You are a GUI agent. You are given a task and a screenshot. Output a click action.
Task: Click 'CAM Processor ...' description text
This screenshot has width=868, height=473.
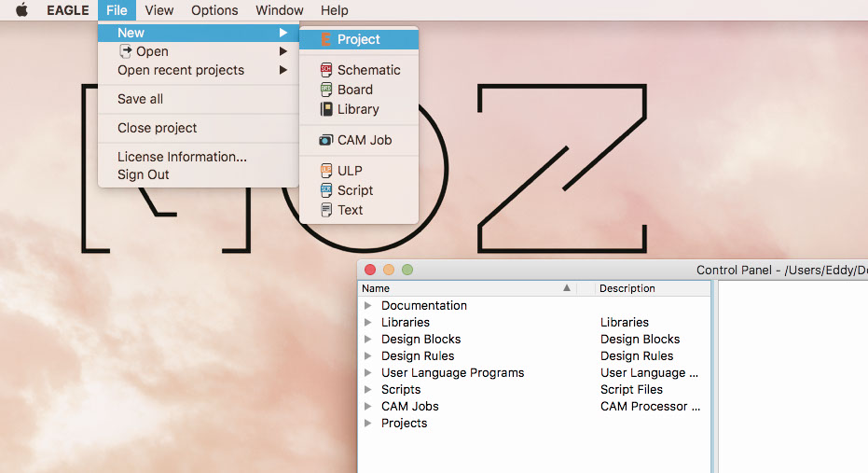click(651, 406)
